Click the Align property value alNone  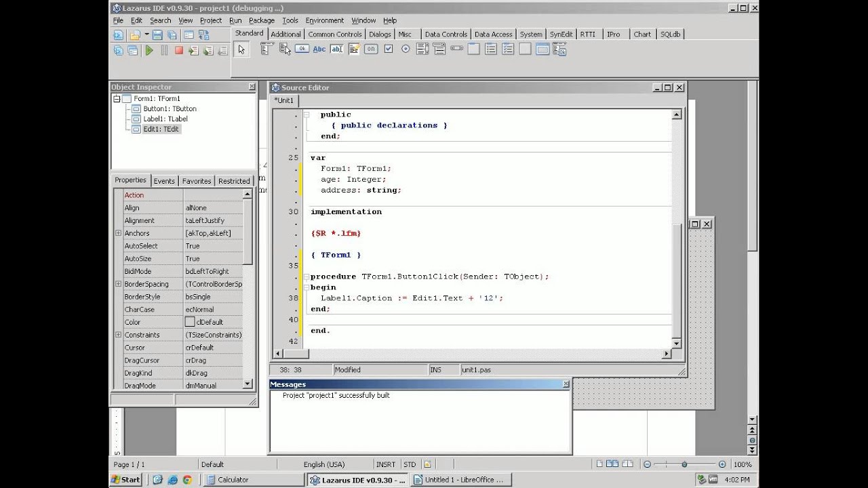click(213, 208)
